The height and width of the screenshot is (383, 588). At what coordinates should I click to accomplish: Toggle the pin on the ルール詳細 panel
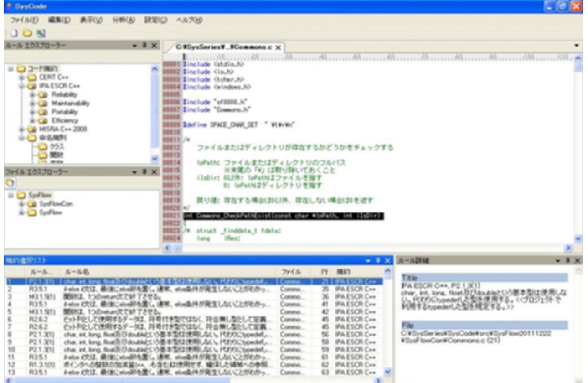point(568,260)
